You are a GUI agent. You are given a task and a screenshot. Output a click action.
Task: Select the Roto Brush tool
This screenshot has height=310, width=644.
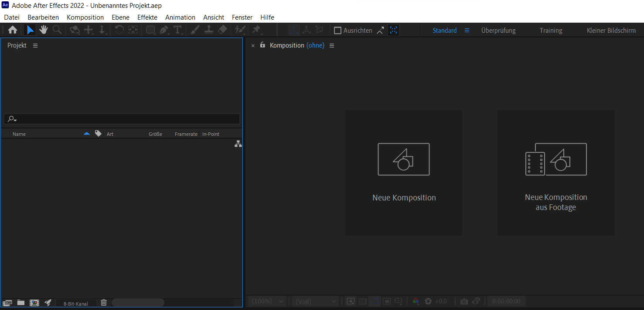tap(240, 30)
